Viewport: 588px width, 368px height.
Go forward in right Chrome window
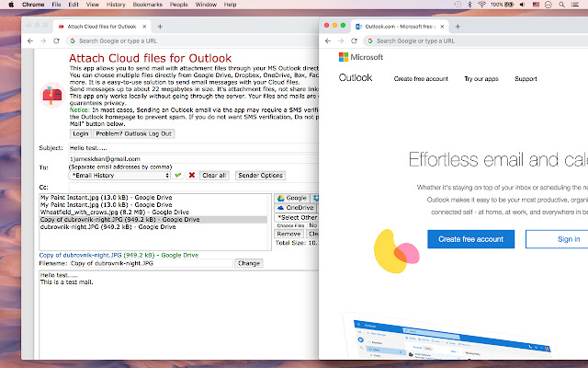pos(341,40)
